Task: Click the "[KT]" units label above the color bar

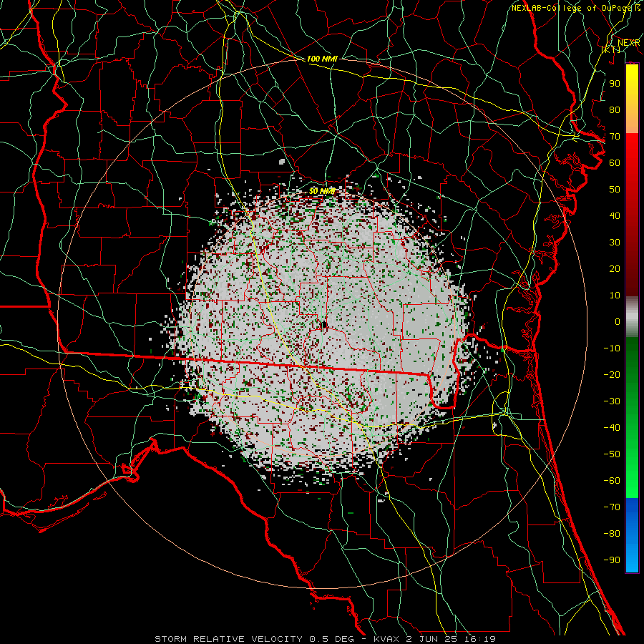Action: [611, 49]
